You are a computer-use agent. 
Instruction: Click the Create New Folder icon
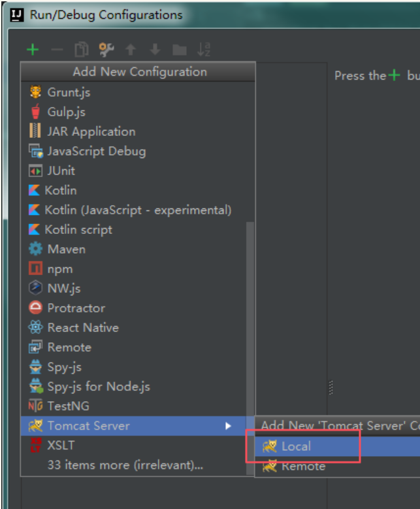(179, 50)
